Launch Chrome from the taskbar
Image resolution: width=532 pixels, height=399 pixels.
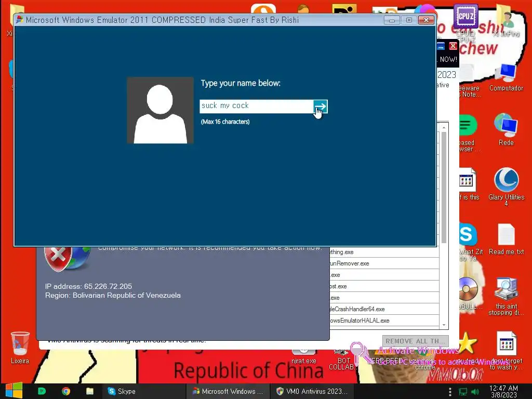66,391
